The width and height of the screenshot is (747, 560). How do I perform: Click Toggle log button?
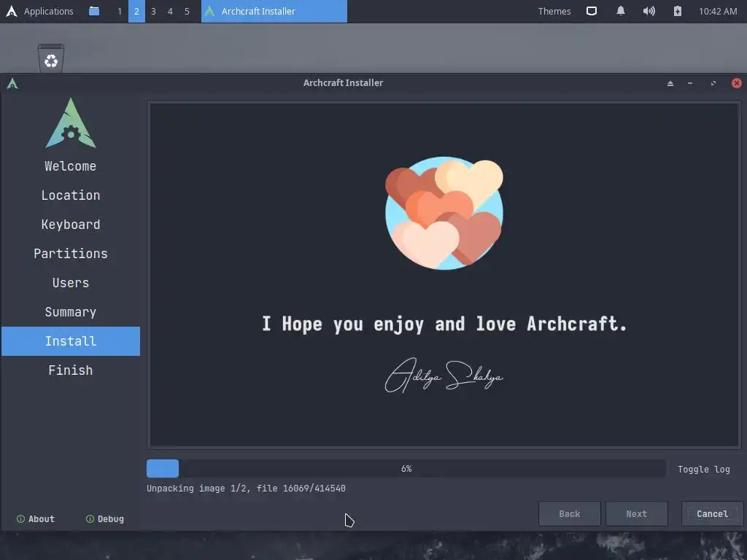(x=704, y=469)
